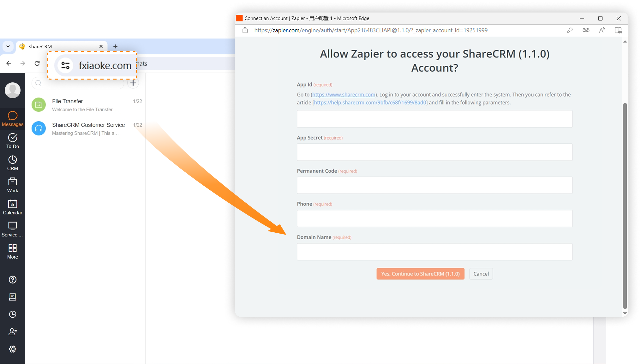The width and height of the screenshot is (641, 364).
Task: Open the history clock icon
Action: coord(13,314)
